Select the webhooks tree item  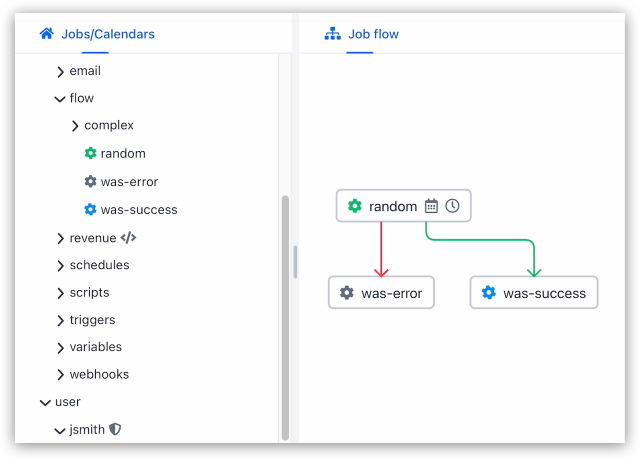(x=99, y=374)
